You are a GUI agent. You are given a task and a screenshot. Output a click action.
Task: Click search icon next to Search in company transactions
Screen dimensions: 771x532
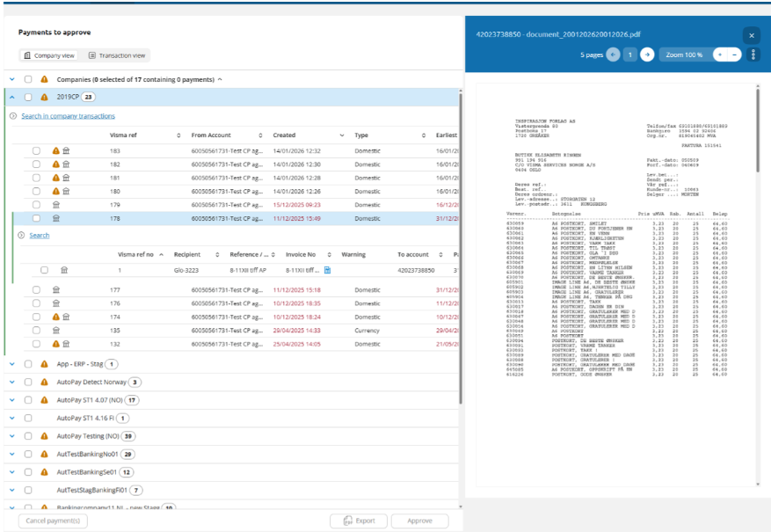click(x=13, y=116)
